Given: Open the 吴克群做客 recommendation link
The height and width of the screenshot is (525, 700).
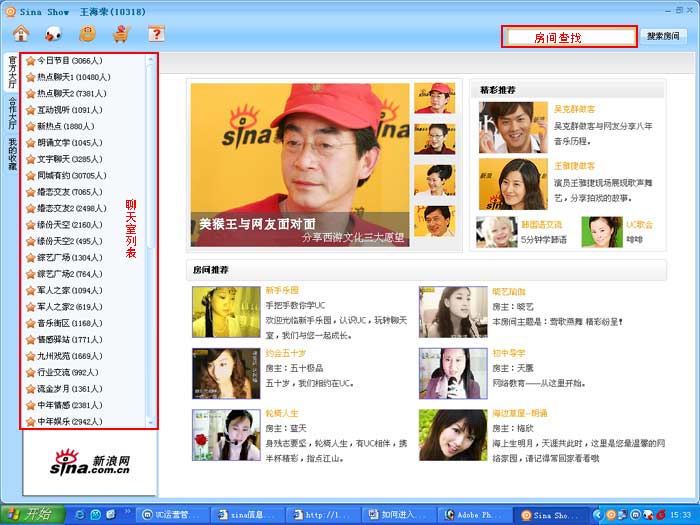Looking at the screenshot, I should click(x=574, y=109).
